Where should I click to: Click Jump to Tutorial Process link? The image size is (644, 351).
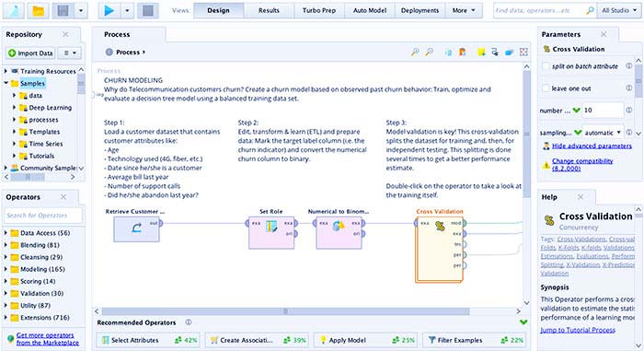pyautogui.click(x=578, y=330)
